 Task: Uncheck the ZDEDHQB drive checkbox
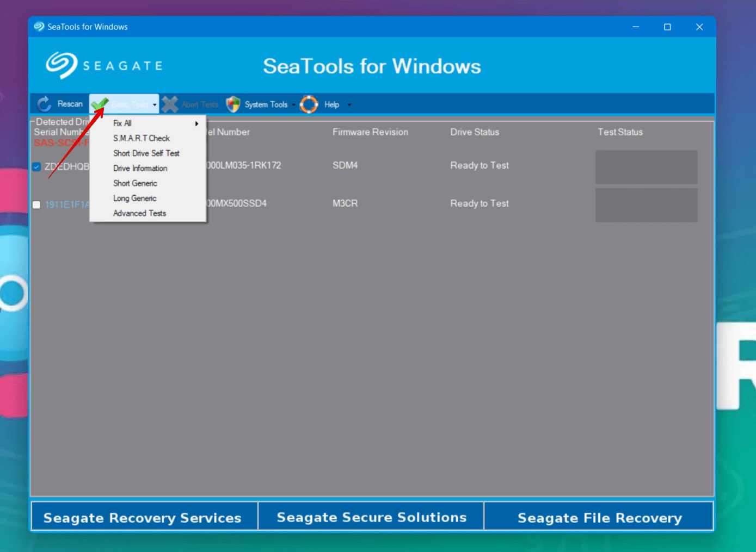pos(36,166)
